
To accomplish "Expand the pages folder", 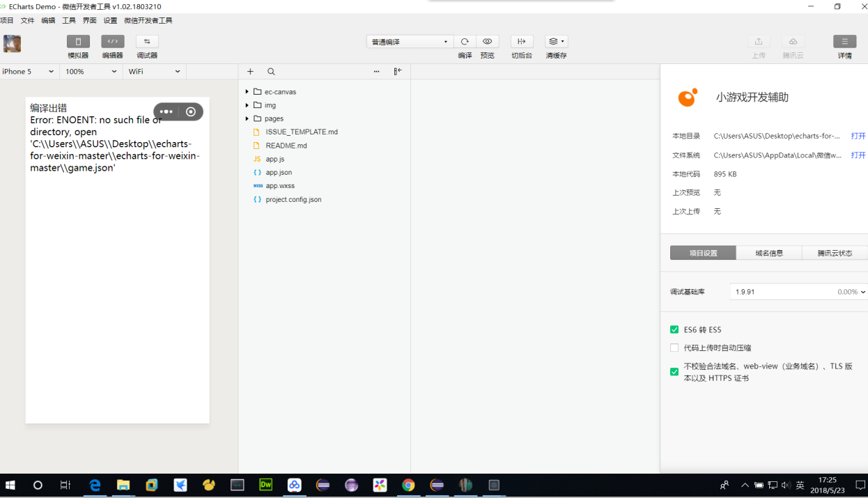I will [247, 118].
